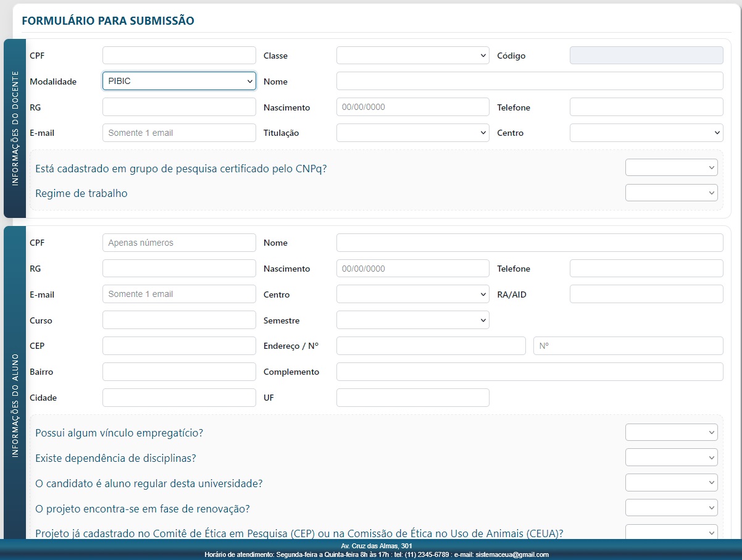
Task: Click the RA/AID input field
Action: (646, 294)
